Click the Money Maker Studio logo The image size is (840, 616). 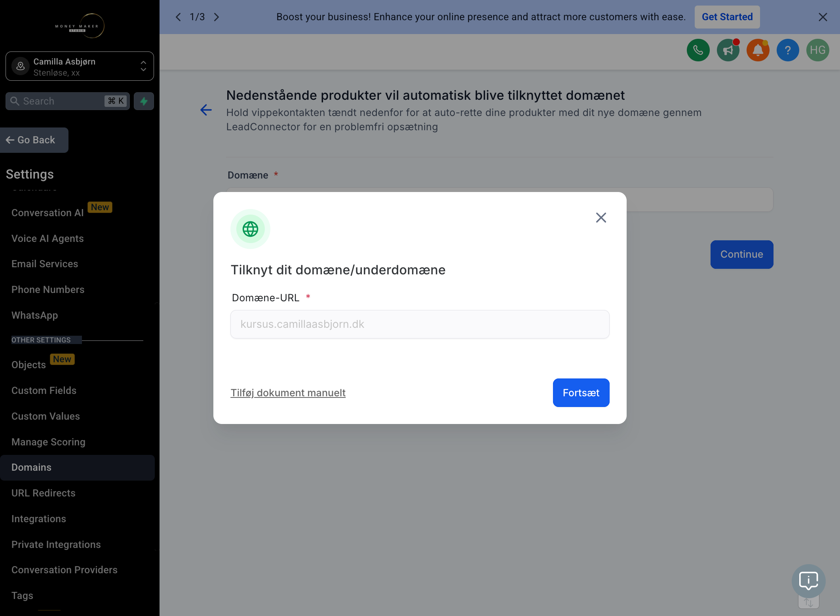[x=80, y=26]
